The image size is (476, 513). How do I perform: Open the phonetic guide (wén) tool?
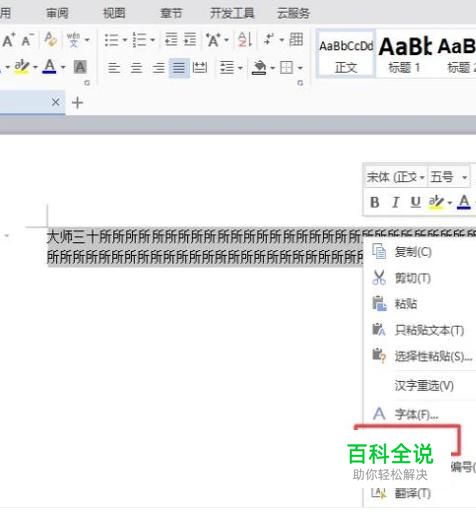74,40
